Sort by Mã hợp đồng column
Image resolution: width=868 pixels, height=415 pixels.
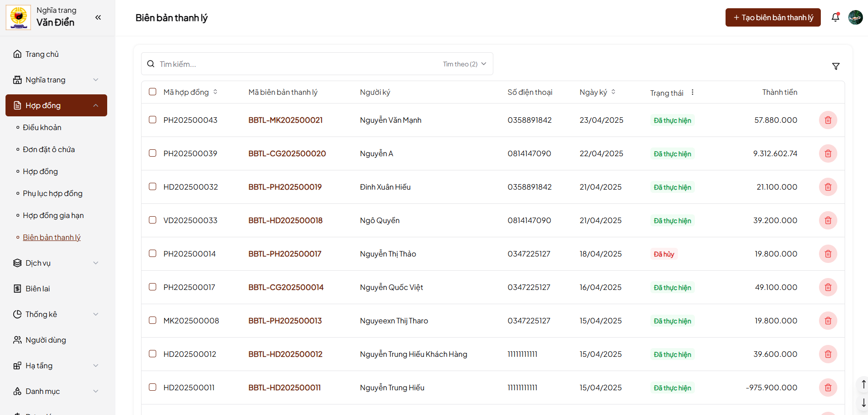(215, 92)
